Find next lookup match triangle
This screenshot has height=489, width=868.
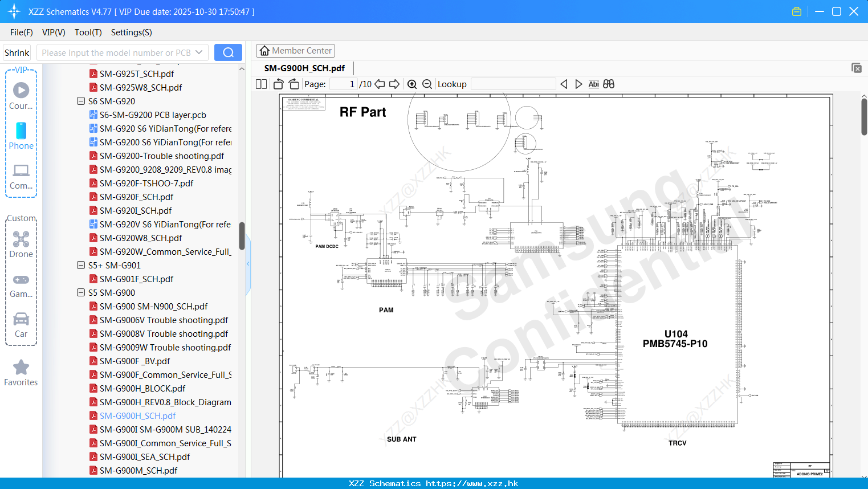[578, 84]
